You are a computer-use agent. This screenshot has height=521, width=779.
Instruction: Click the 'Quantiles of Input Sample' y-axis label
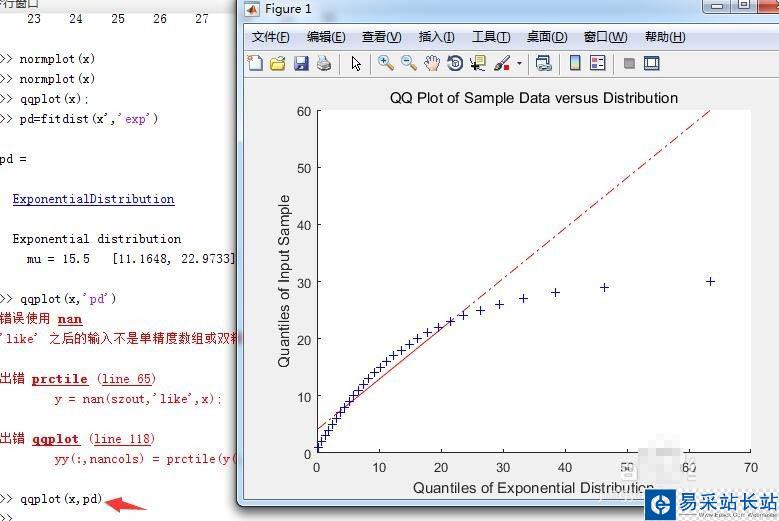pos(284,281)
